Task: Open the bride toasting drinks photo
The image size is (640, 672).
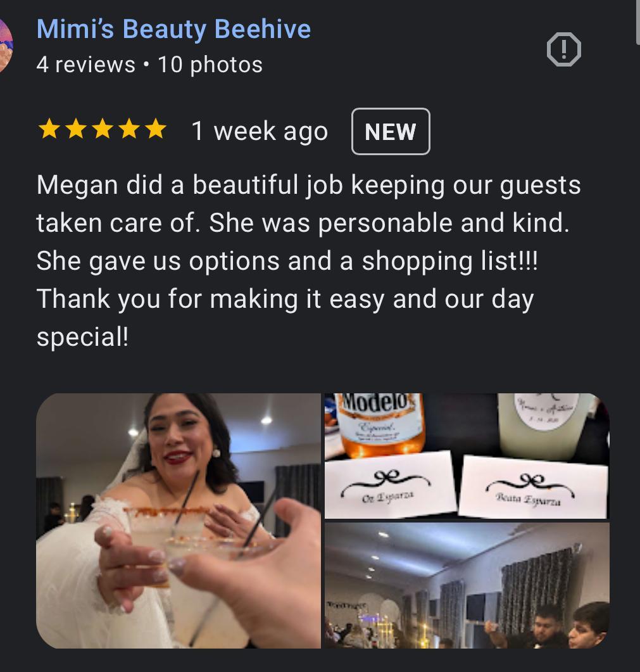Action: [x=179, y=521]
